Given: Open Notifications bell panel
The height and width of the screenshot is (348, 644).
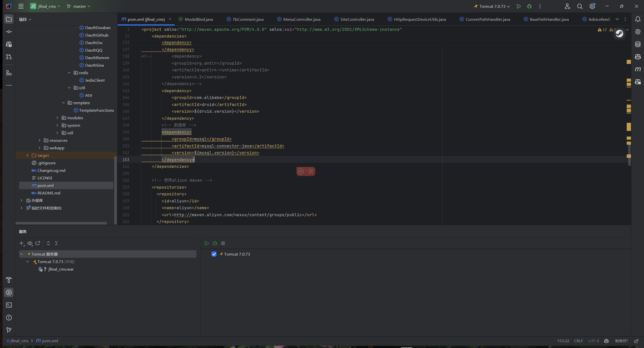Looking at the screenshot, I should coord(638,19).
